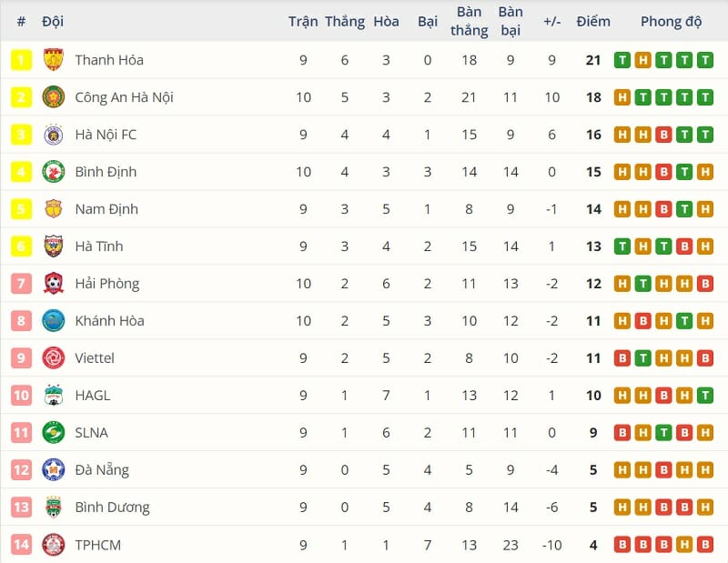
Task: Select the Đà Nẵng team name
Action: click(102, 470)
